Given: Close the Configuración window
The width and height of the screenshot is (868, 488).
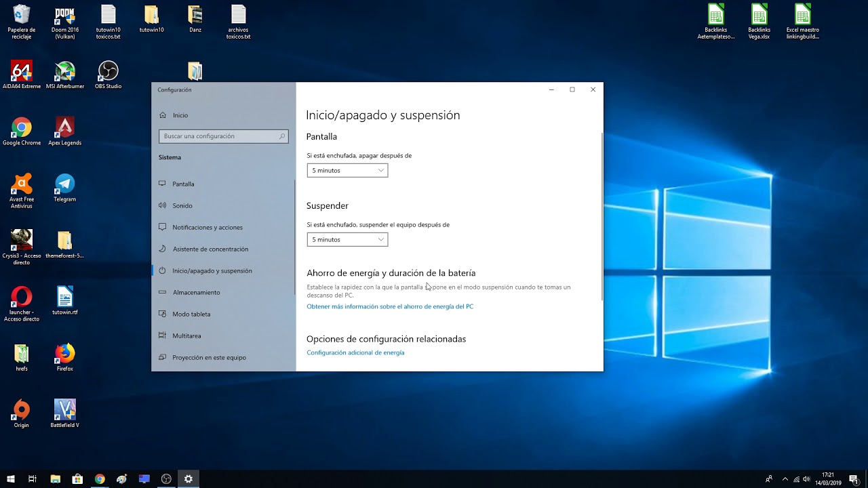Looking at the screenshot, I should coord(593,89).
